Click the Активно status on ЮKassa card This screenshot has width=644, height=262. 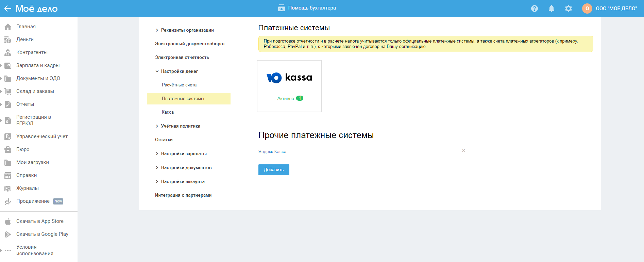286,99
